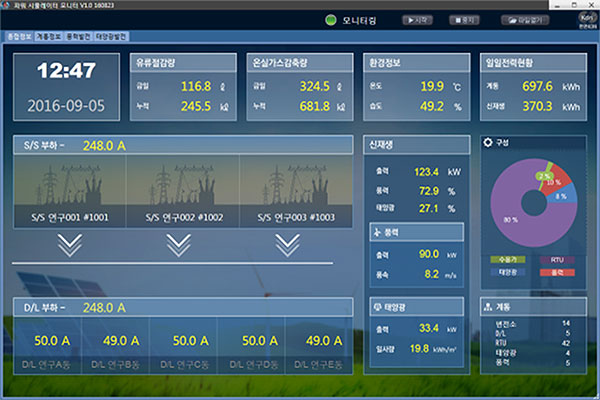Open the 풍력발전 tab
Screen dimensions: 600x400
tap(78, 36)
